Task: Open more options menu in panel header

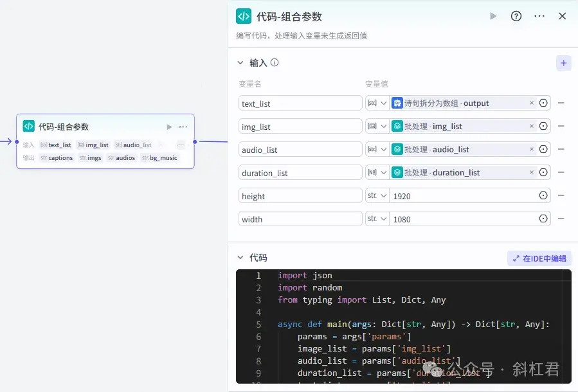Action: click(x=539, y=16)
